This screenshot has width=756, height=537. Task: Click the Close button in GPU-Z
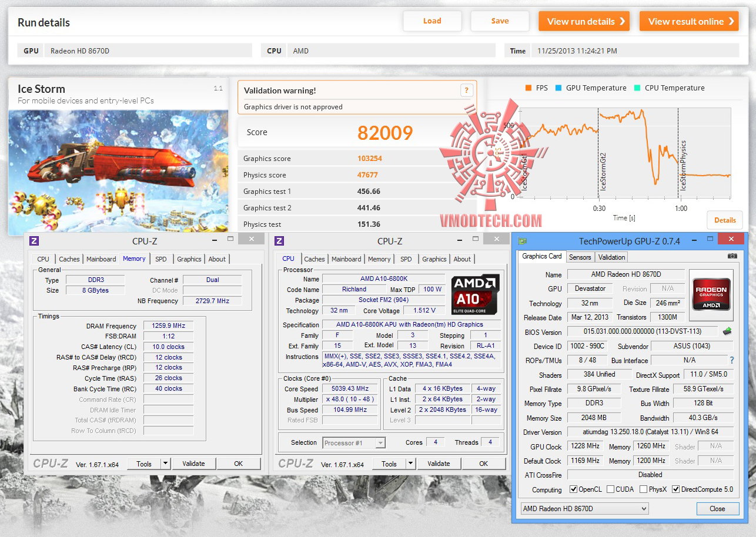717,509
